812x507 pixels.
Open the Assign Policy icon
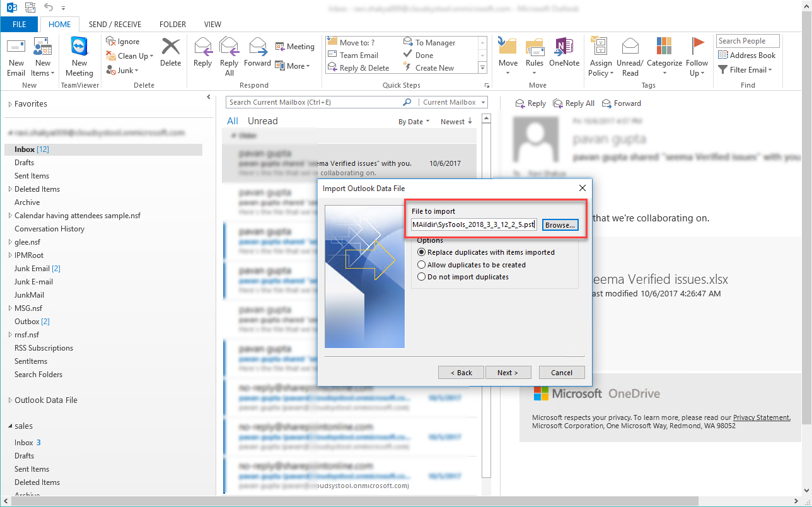(x=600, y=47)
